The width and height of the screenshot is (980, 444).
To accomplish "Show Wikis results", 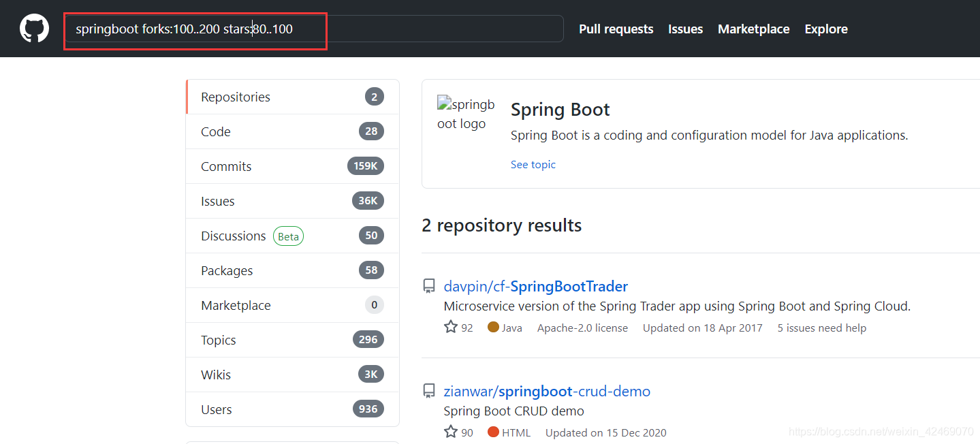I will [x=292, y=375].
